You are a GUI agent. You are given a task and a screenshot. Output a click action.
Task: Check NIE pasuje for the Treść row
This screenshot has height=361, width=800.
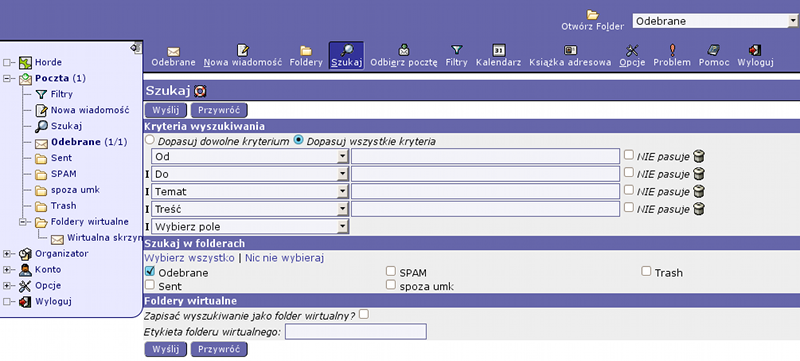(x=629, y=207)
